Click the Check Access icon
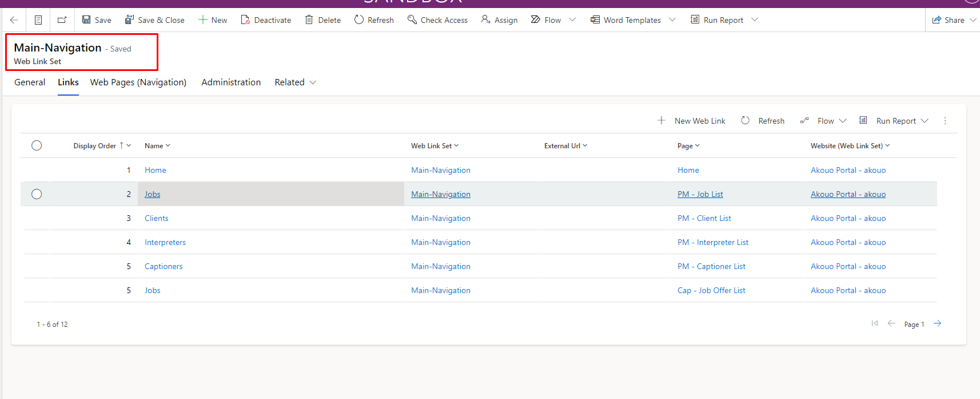The height and width of the screenshot is (399, 980). [x=412, y=20]
